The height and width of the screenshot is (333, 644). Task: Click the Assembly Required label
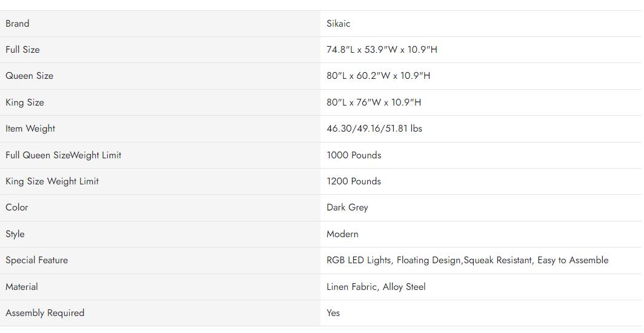45,313
